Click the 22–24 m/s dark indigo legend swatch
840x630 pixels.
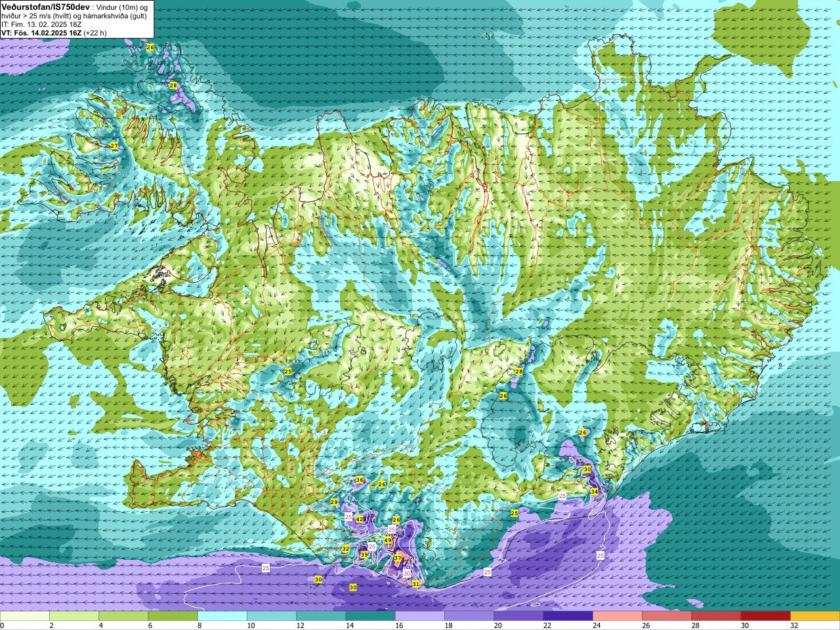tap(568, 616)
